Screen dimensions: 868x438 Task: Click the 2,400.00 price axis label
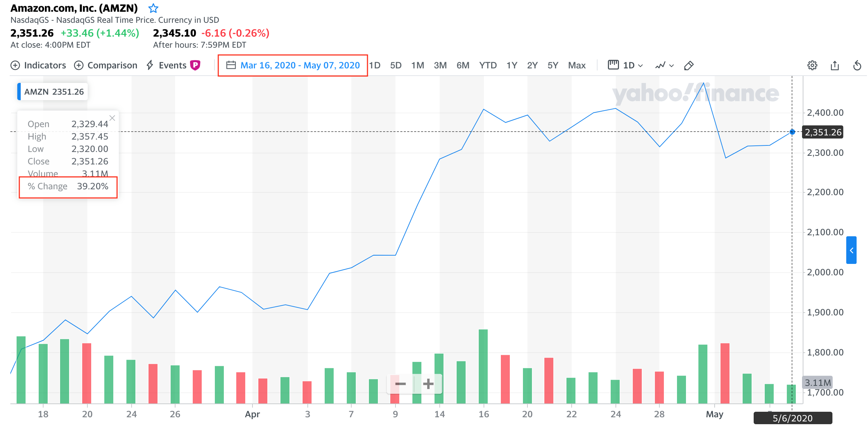pos(825,113)
